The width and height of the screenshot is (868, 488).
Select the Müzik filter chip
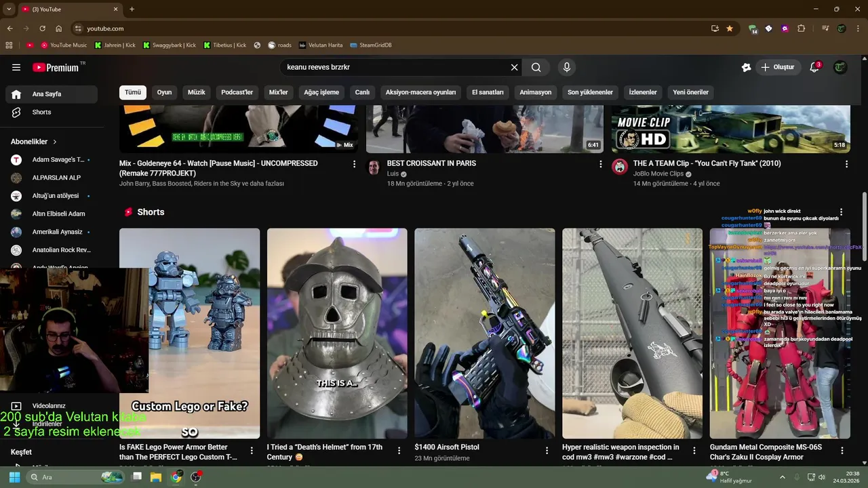[x=197, y=92]
